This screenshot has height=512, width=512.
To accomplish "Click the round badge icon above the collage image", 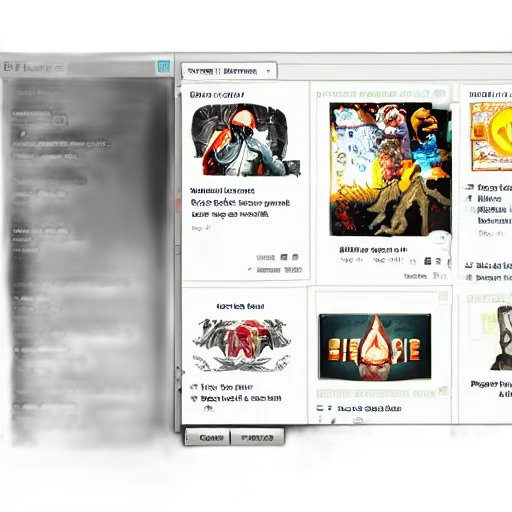I will (440, 93).
